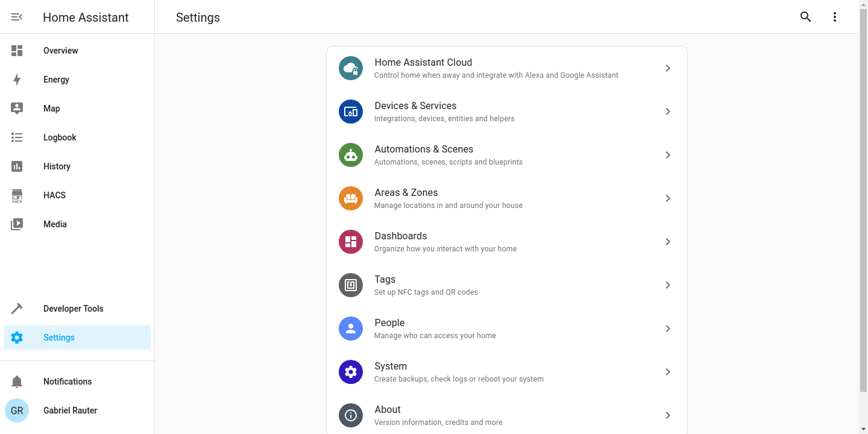Click the HACS store icon

pos(17,196)
